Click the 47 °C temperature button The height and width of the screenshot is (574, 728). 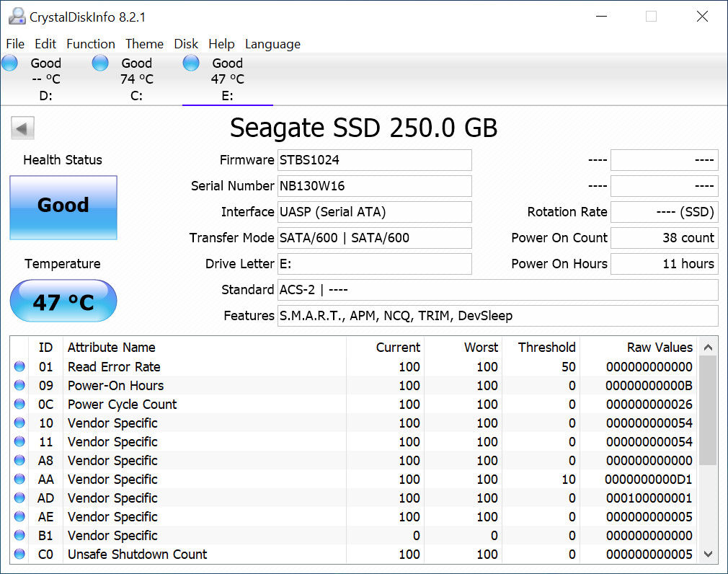(x=63, y=301)
